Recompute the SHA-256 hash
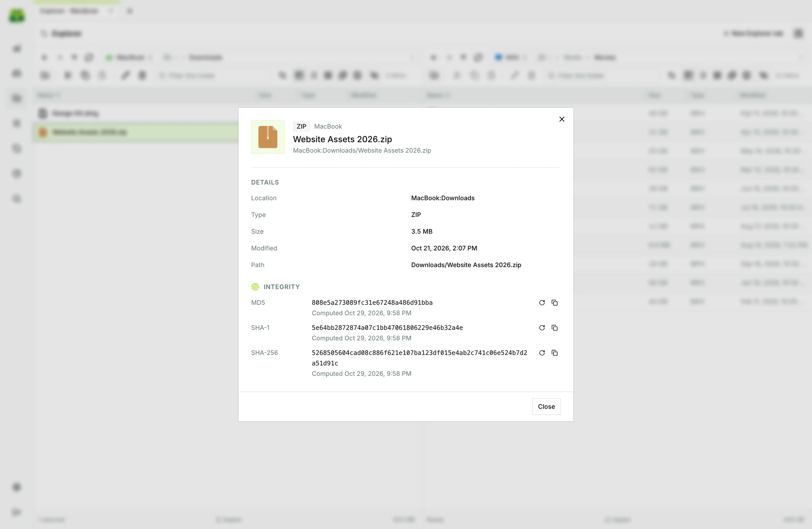 point(542,353)
